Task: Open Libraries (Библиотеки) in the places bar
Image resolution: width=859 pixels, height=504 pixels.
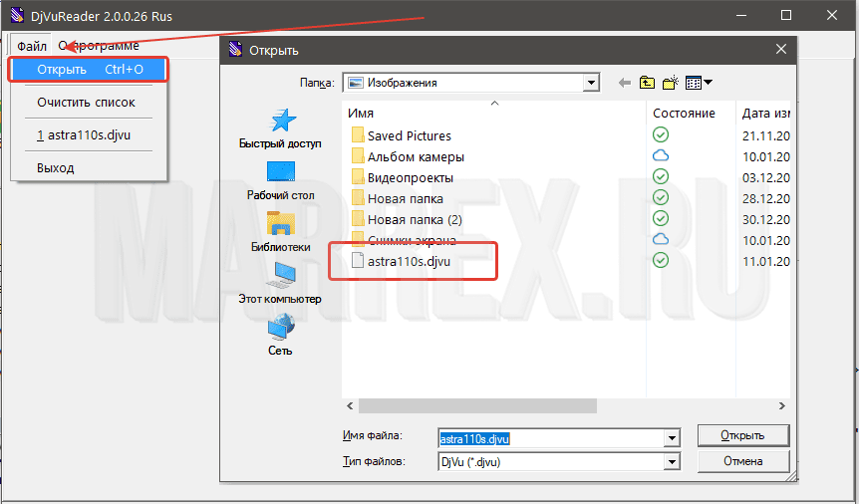Action: pyautogui.click(x=280, y=232)
